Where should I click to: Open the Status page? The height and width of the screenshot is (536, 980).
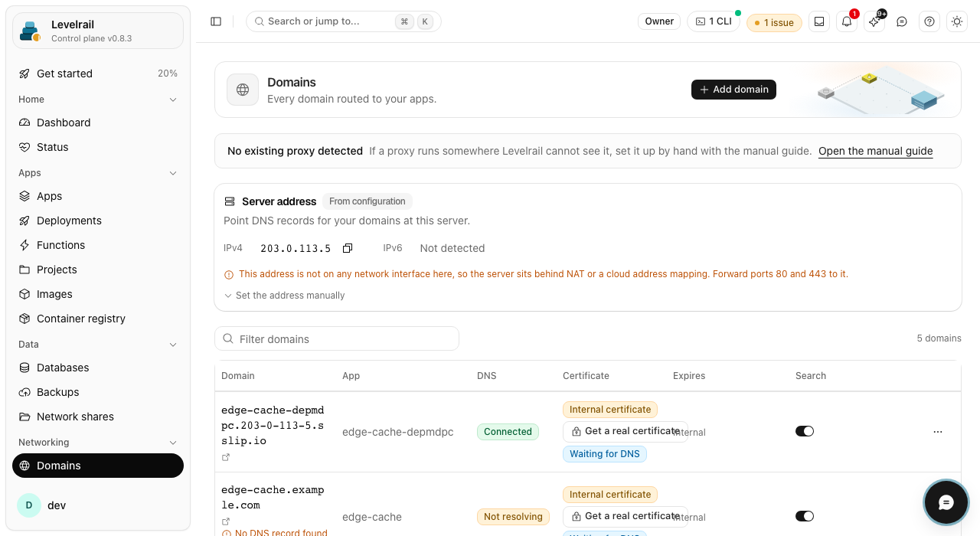point(98,147)
